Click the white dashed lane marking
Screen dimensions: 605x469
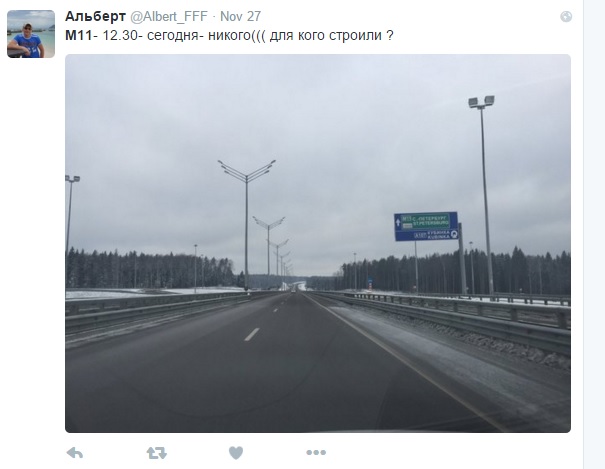(252, 334)
